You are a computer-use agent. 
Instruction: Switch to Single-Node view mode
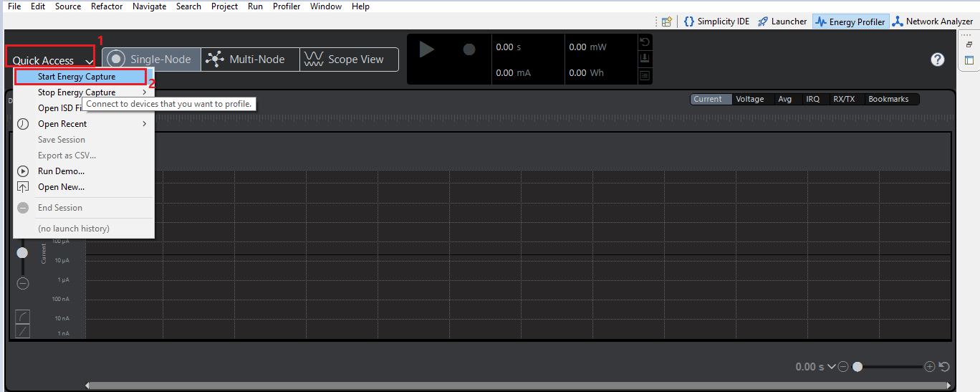[x=151, y=59]
